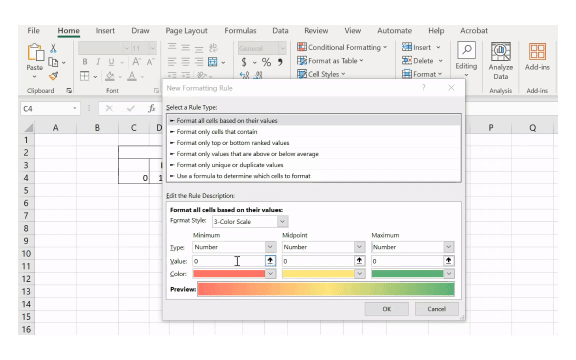Click the Find and Select Editing icon
The height and width of the screenshot is (360, 576).
click(x=467, y=50)
